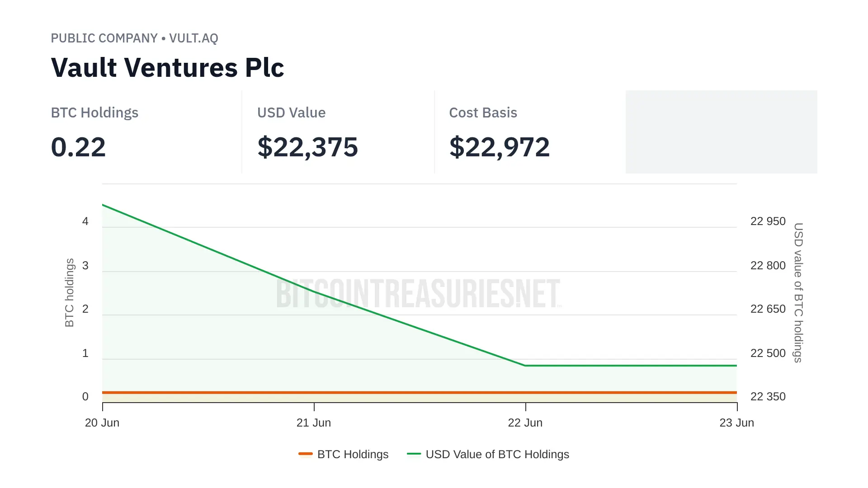The image size is (868, 488).
Task: Click the USD value right axis title
Action: [798, 293]
